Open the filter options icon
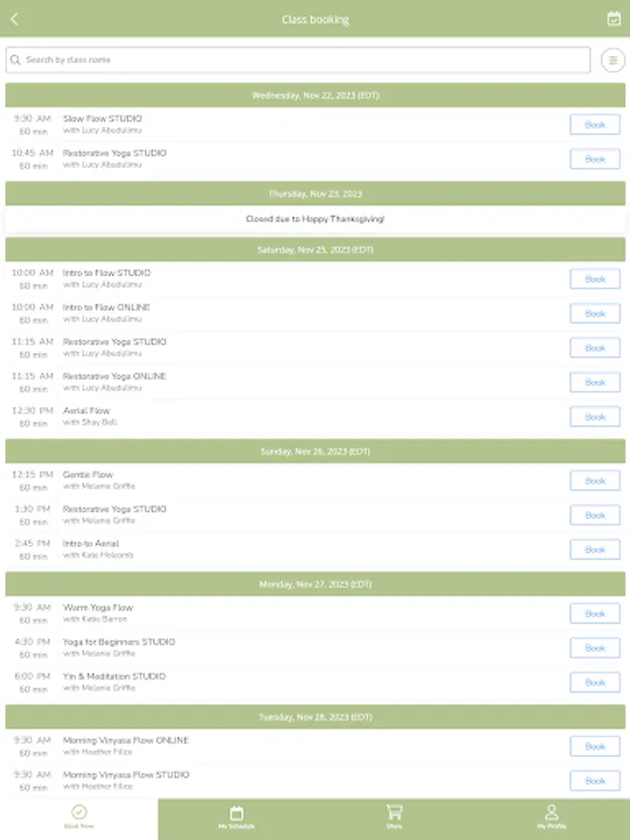The image size is (630, 840). pyautogui.click(x=613, y=60)
